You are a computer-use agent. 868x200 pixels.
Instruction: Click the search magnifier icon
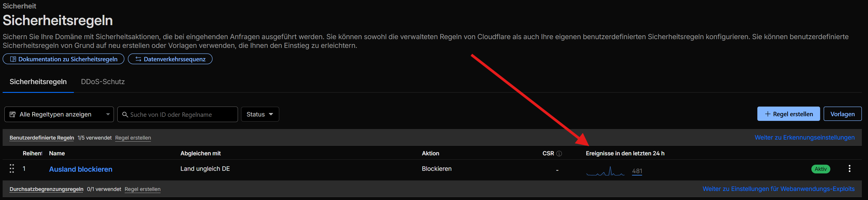point(125,115)
